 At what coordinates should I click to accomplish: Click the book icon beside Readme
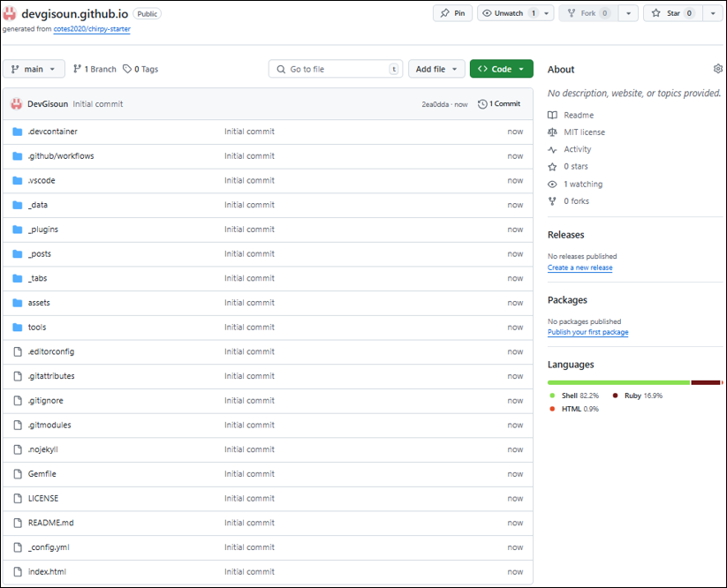click(x=552, y=115)
